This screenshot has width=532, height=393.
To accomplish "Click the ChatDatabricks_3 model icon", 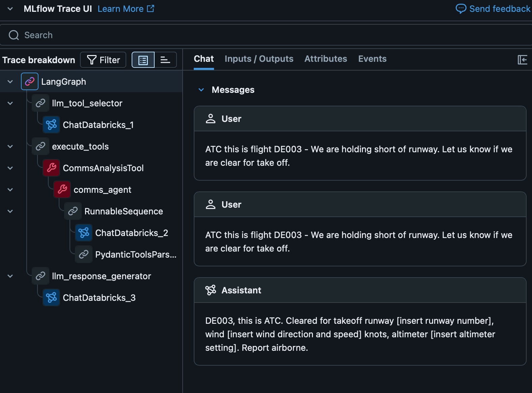I will (x=51, y=297).
